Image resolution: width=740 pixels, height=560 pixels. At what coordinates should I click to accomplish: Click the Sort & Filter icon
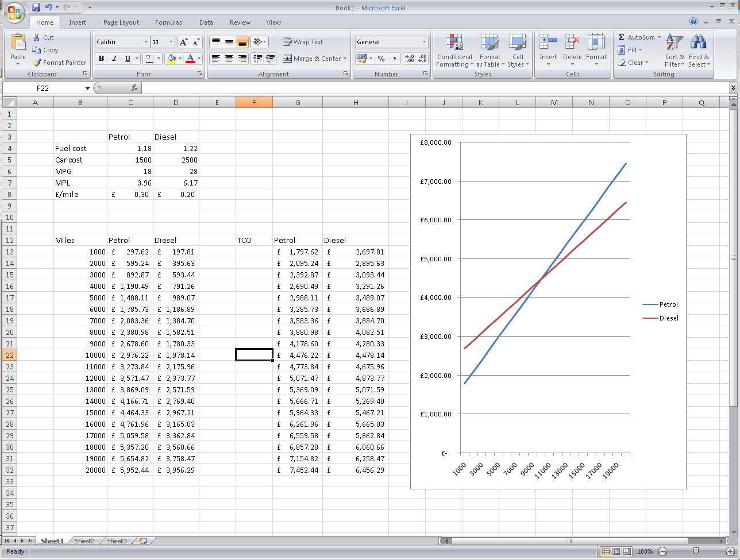[675, 51]
